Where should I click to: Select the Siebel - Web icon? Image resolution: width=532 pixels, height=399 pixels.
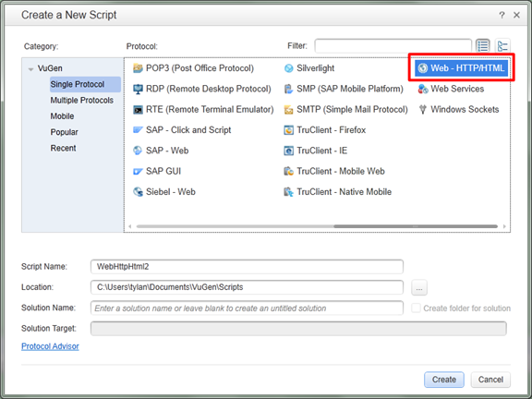pos(138,192)
